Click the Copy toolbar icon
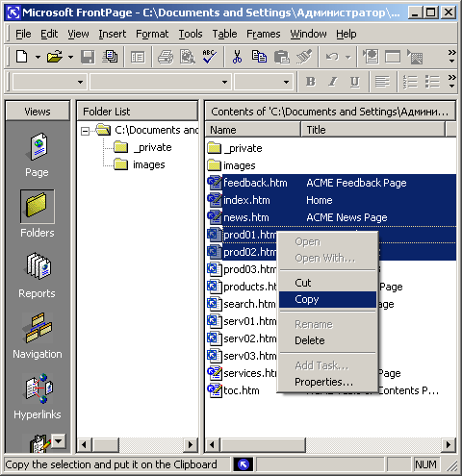Viewport: 462px width, 476px height. pos(259,57)
